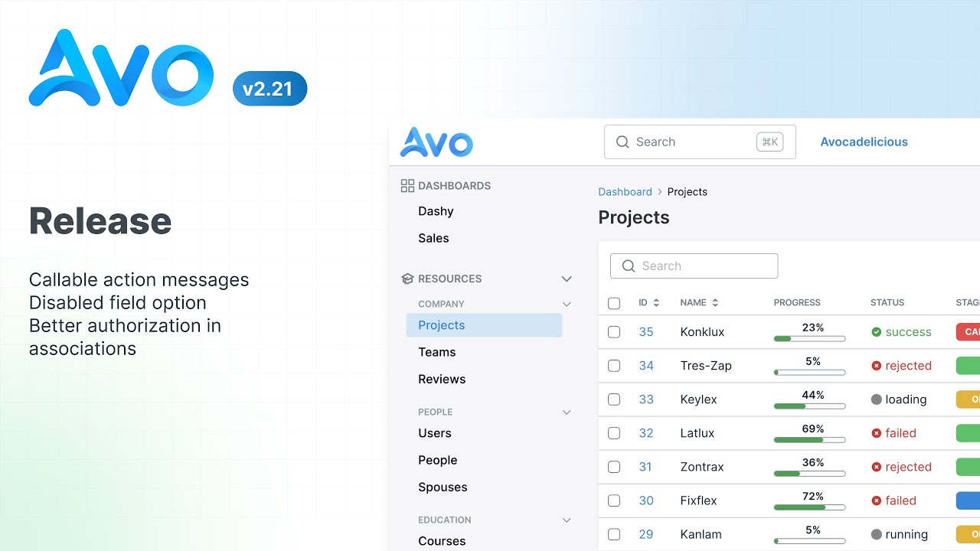Click magnifier icon in top search bar
Image resolution: width=980 pixels, height=551 pixels.
pos(622,142)
